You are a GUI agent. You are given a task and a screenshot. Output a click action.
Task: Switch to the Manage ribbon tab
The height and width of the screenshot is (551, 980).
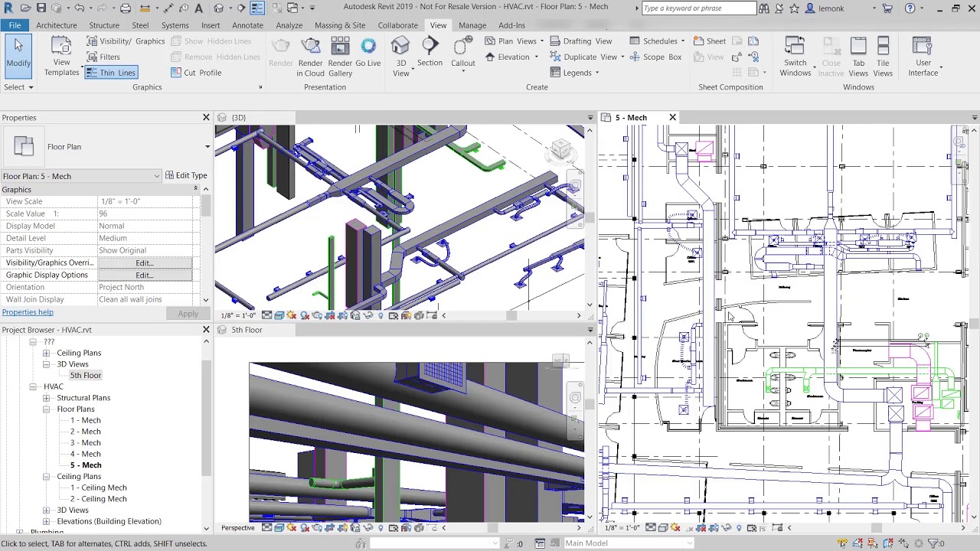[472, 25]
